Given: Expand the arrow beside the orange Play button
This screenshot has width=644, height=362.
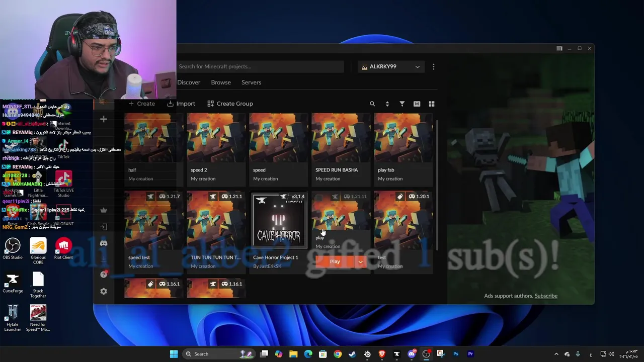Looking at the screenshot, I should click(x=360, y=261).
